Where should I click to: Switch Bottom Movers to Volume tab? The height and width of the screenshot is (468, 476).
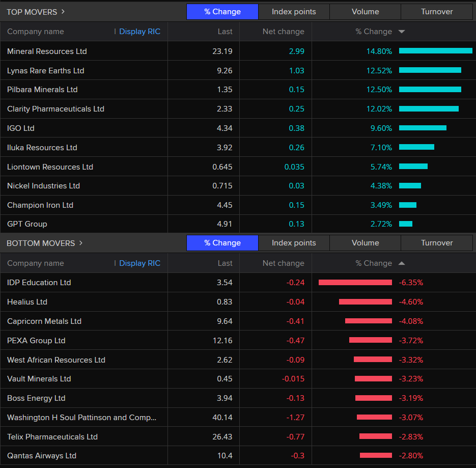click(x=365, y=243)
